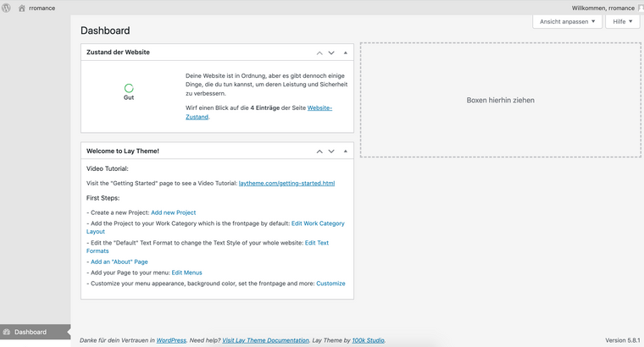Screen dimensions: 644x347
Task: Visit laytheme.com/getting-started.html link
Action: tap(286, 183)
